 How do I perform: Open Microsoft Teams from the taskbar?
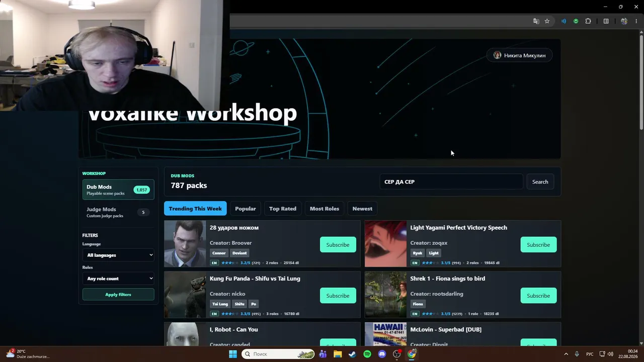(x=323, y=354)
